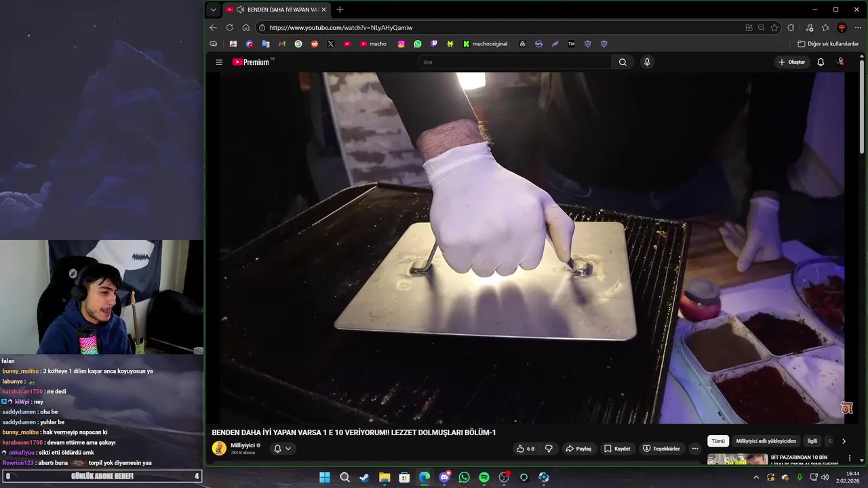Viewport: 868px width, 488px height.
Task: Open clock and date 16:44 panel
Action: pyautogui.click(x=848, y=477)
